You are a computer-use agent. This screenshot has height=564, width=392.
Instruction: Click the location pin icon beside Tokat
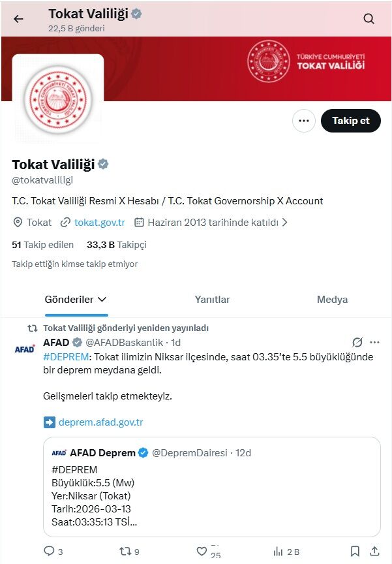tap(17, 222)
